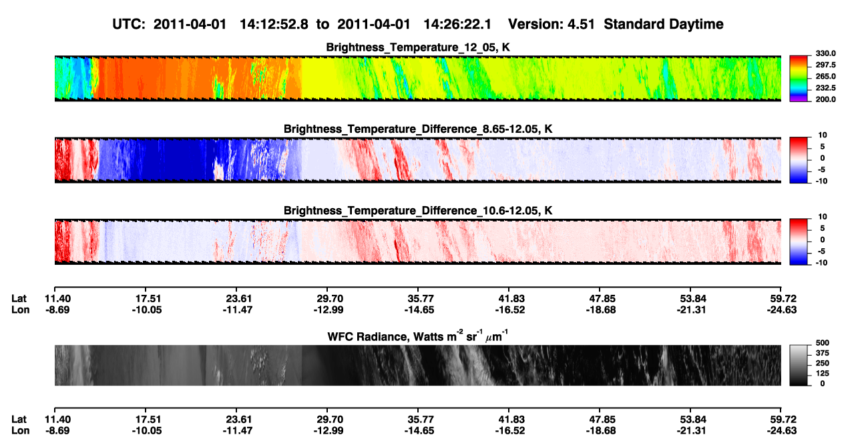Viewport: 868px width, 445px height.
Task: Click the '330.0' colorbar label
Action: click(826, 53)
